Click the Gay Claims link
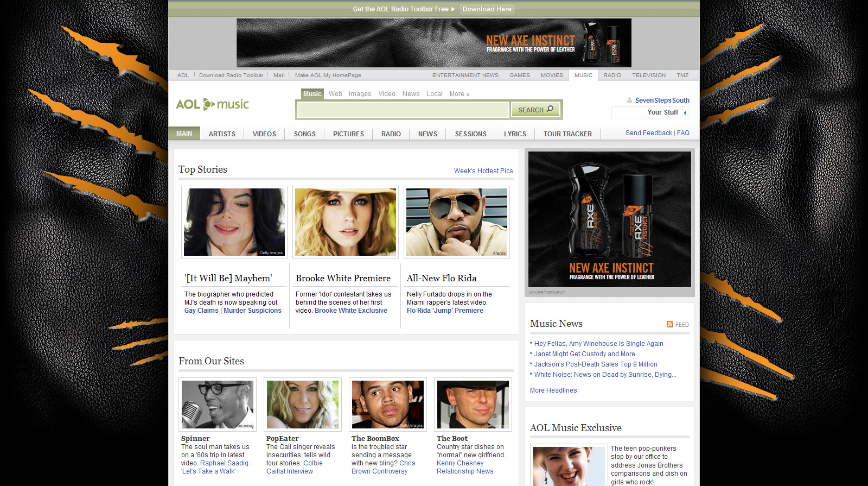868x486 pixels. [x=201, y=311]
